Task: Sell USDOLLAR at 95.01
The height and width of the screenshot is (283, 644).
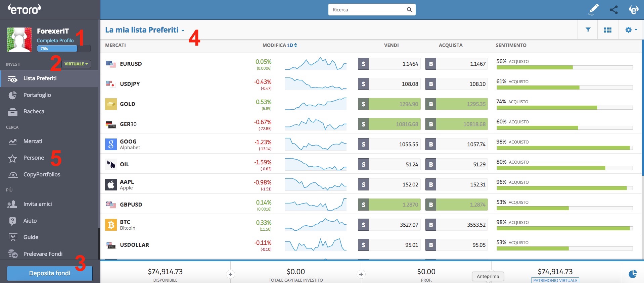Action: point(389,245)
